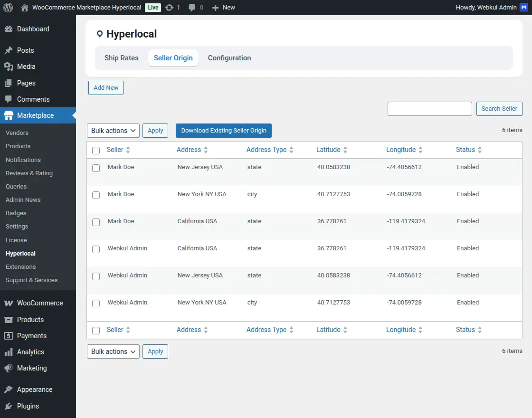Open Extensions submenu item
Image resolution: width=532 pixels, height=418 pixels.
point(21,266)
